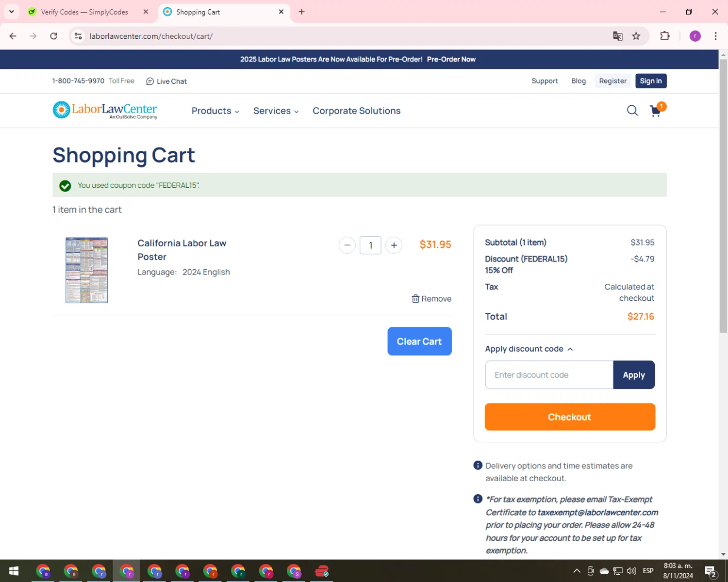Increase quantity with the plus button
Screen dimensions: 728x582
click(394, 245)
